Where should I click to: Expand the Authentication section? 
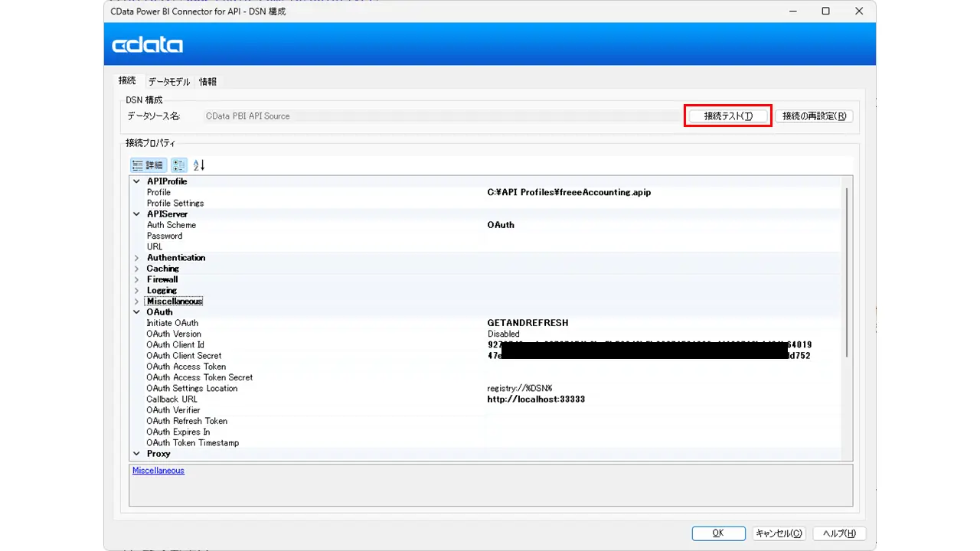tap(137, 258)
